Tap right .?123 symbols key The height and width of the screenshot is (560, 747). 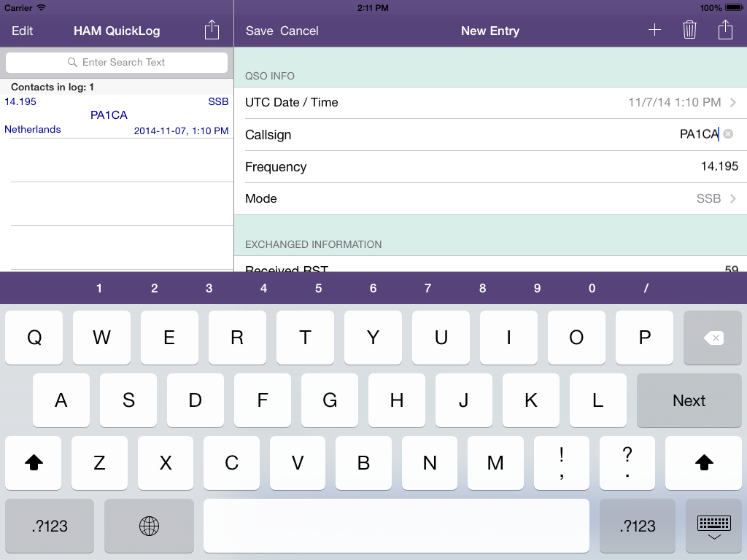[638, 526]
